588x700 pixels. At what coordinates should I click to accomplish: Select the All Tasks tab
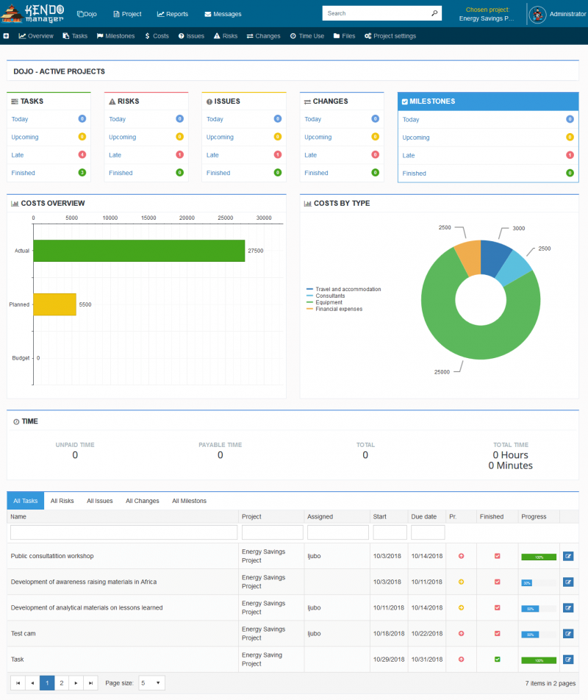26,501
